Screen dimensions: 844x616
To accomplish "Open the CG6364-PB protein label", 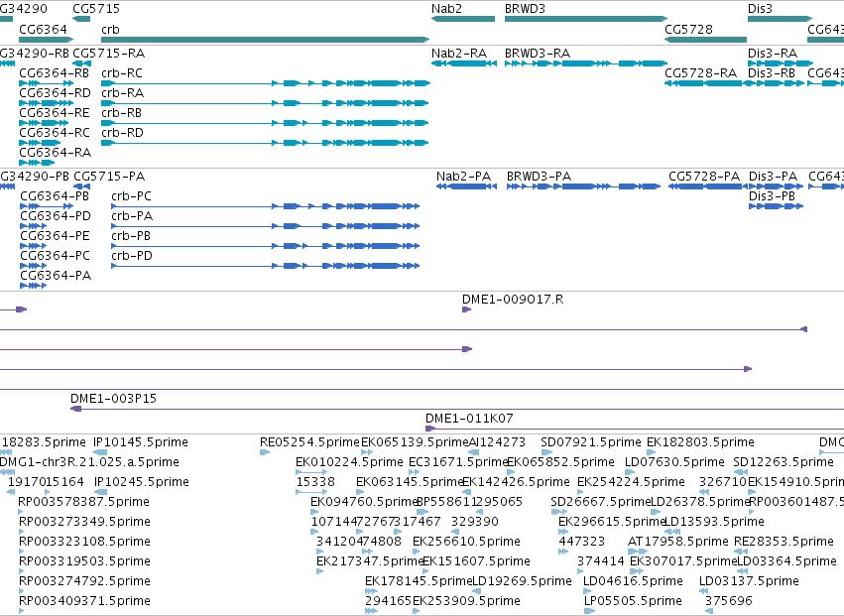I will (x=55, y=196).
